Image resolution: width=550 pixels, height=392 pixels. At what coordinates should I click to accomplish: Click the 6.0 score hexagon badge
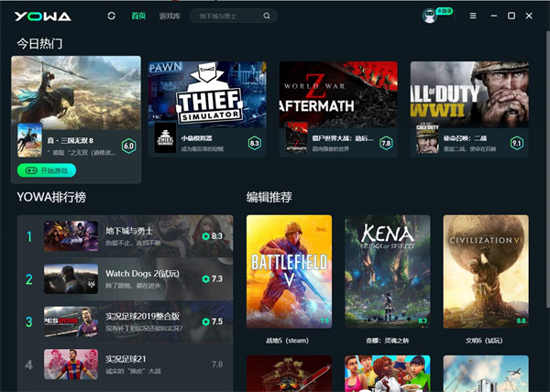(128, 146)
